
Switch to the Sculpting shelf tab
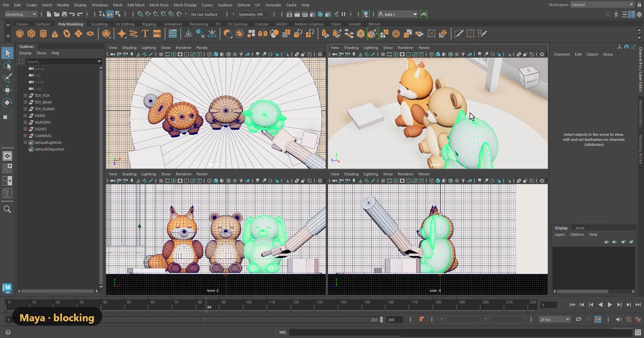(99, 24)
